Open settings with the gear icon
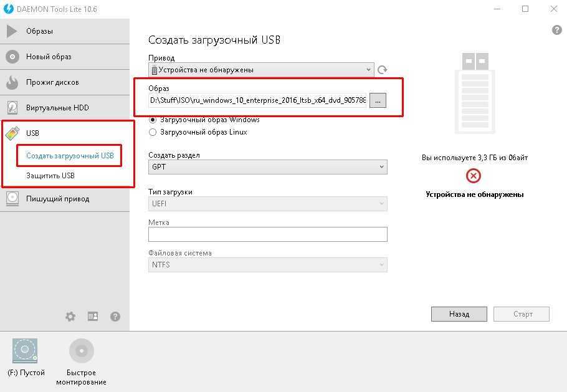 [70, 317]
